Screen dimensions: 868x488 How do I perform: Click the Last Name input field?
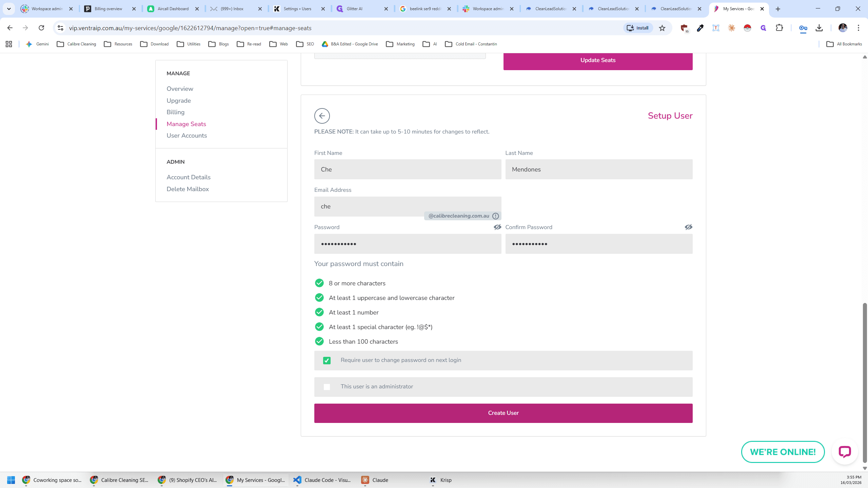tap(599, 169)
